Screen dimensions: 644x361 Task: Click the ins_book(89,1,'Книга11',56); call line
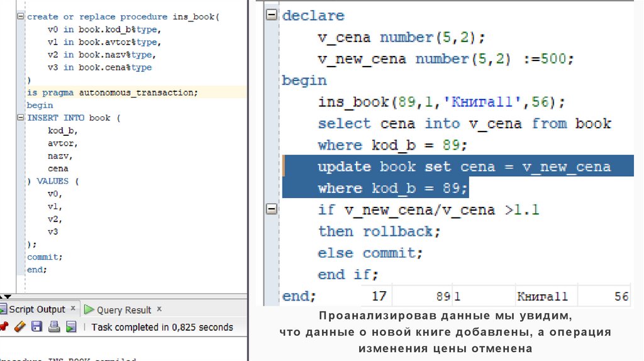point(441,101)
